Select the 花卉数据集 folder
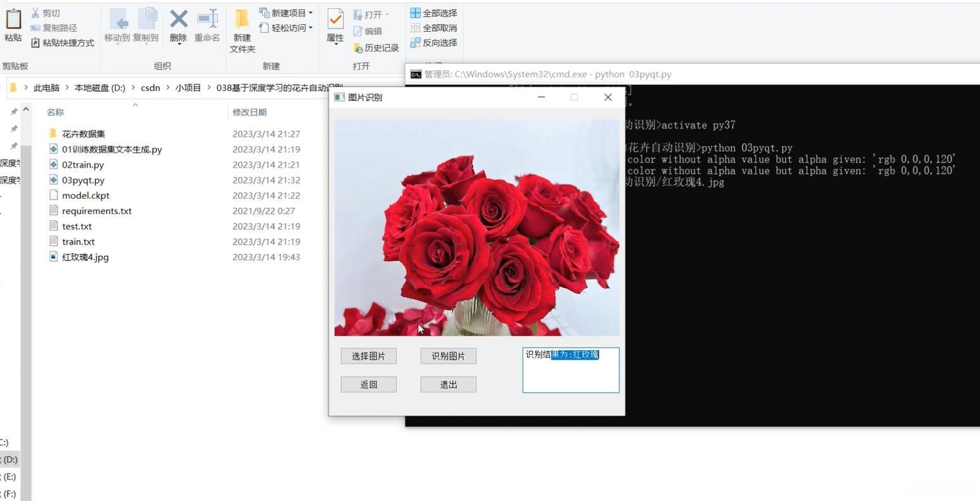This screenshot has height=501, width=980. [77, 134]
